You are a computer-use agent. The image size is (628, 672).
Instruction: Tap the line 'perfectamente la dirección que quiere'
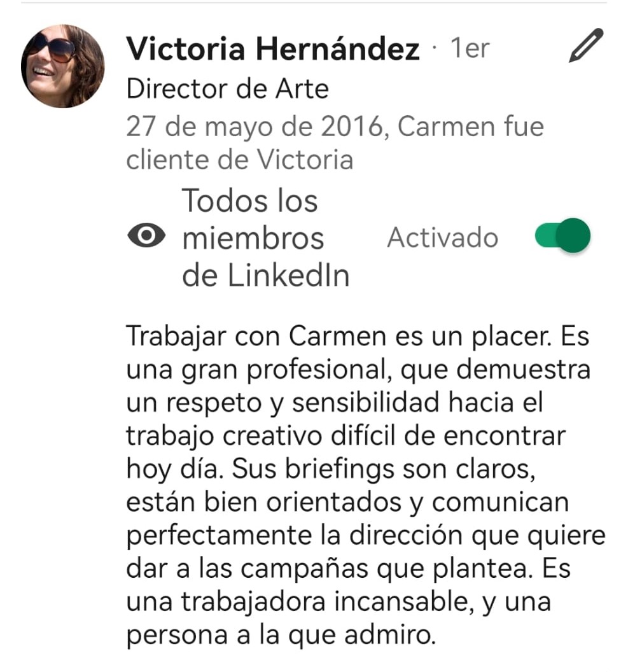pos(366,536)
